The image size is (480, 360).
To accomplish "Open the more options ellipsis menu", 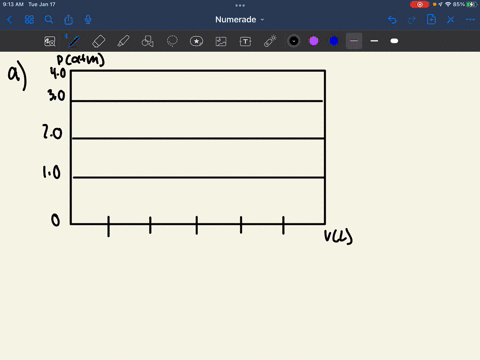I will pyautogui.click(x=470, y=20).
